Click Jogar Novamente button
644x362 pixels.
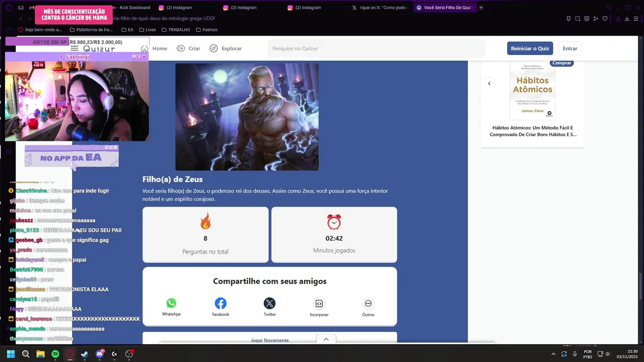tap(270, 340)
